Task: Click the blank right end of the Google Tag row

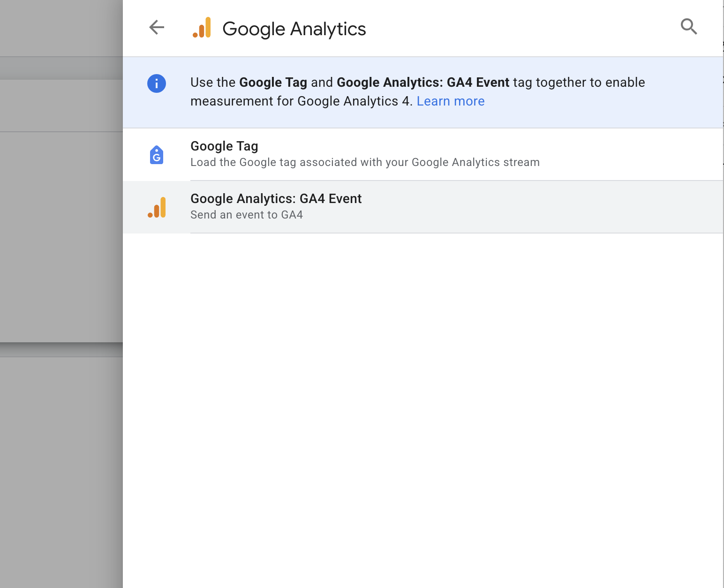Action: 656,155
